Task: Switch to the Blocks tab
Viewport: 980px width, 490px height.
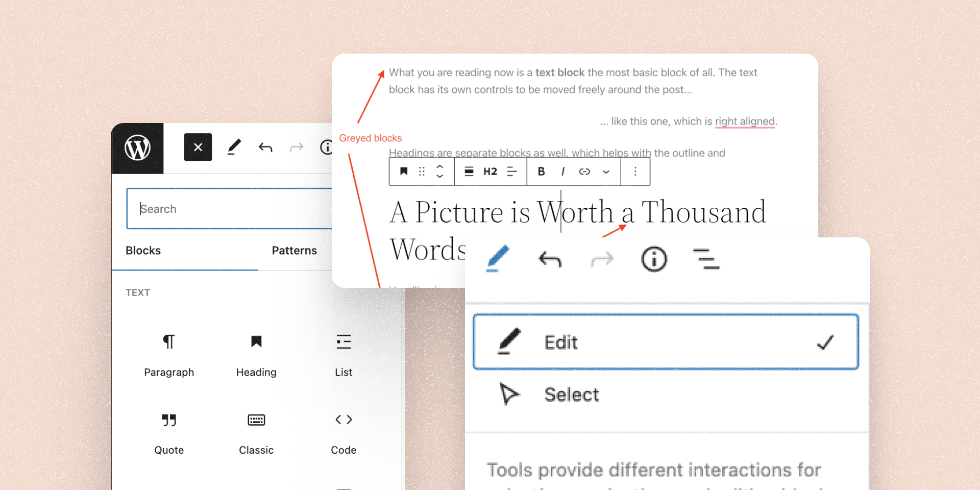Action: [x=143, y=250]
